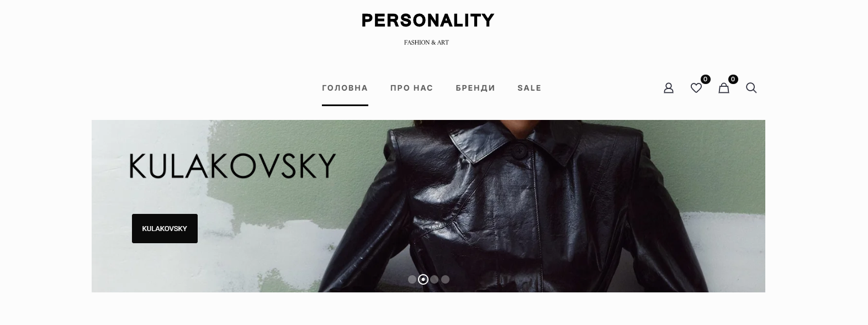Click the PERSONALITY site logo
The height and width of the screenshot is (325, 868).
[x=427, y=20]
